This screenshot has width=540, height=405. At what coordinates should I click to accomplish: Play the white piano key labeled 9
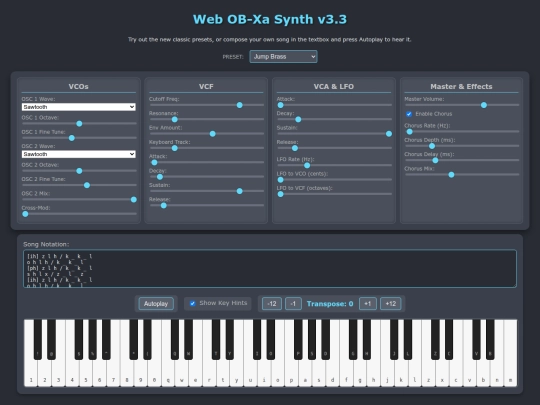(140, 374)
